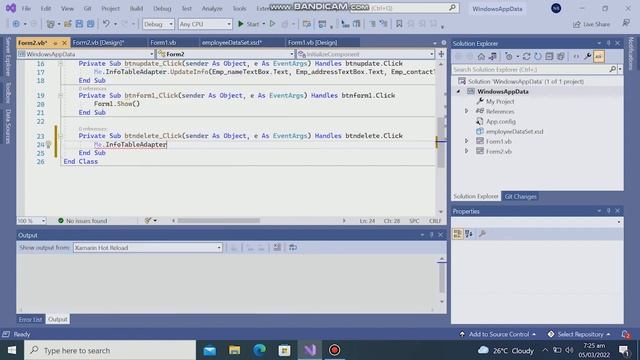Toggle highlighted Preview Selected Items button
Image resolution: width=640 pixels, height=360 pixels.
click(599, 57)
